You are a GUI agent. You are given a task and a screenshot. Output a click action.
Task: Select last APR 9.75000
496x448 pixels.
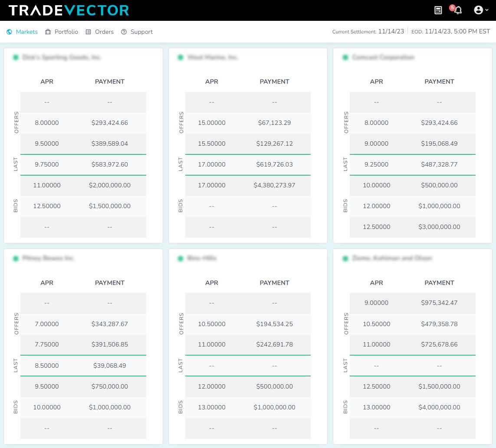pos(47,164)
